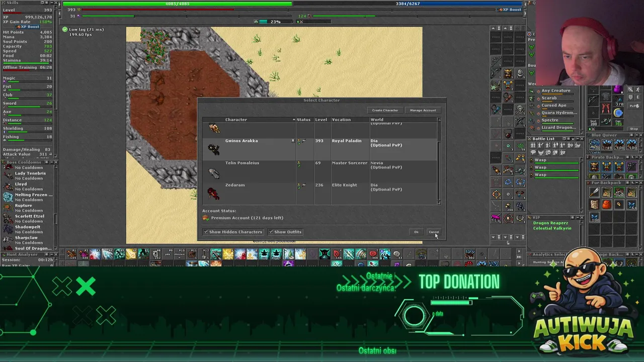Click Zedaram red outfit thumbnail
The image size is (644, 362).
pyautogui.click(x=214, y=194)
